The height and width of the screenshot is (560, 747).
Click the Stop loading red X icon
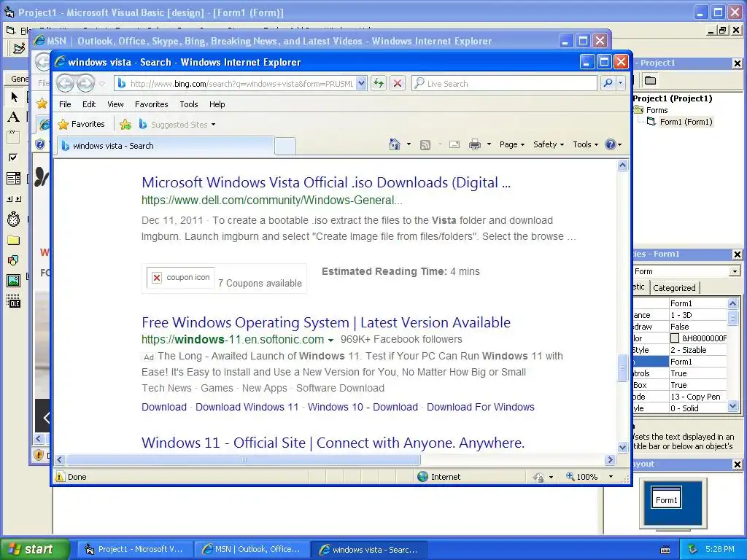pyautogui.click(x=398, y=83)
